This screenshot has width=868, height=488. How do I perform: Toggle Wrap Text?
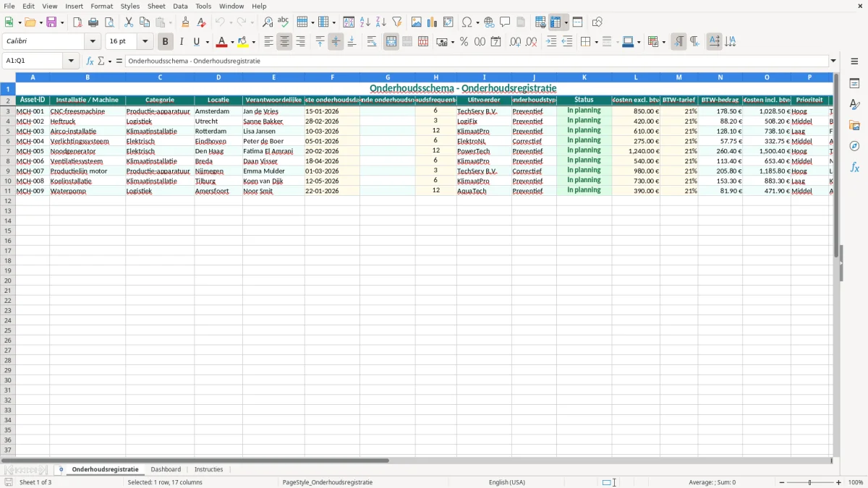click(x=372, y=42)
